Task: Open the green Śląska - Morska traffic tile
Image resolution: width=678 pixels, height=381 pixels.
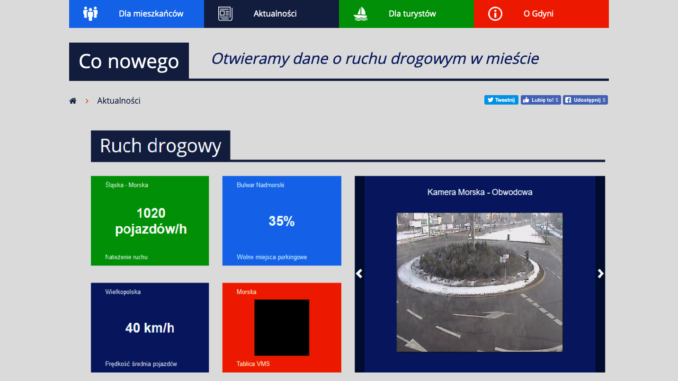Action: click(150, 221)
